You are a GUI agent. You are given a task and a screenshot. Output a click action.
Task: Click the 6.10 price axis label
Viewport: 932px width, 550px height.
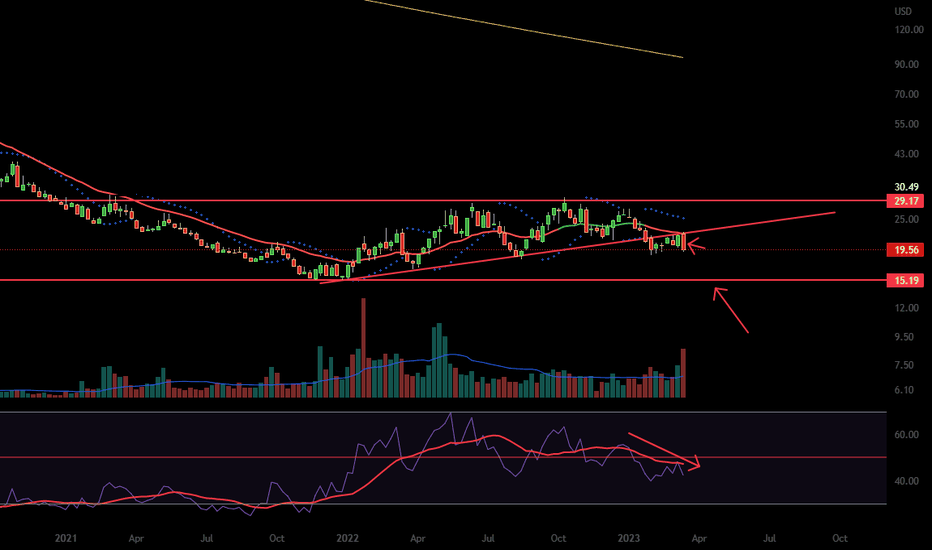tap(904, 389)
